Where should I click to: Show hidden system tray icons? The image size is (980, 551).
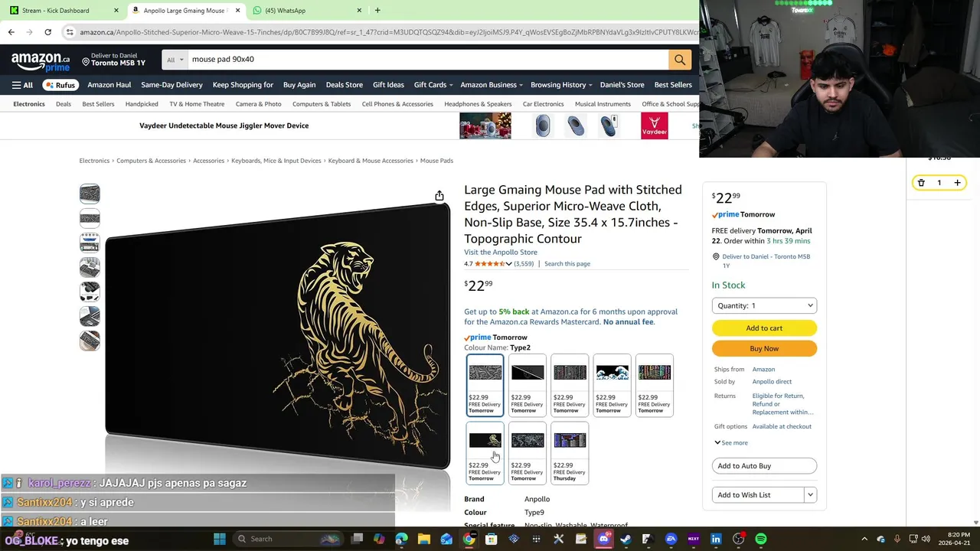864,539
